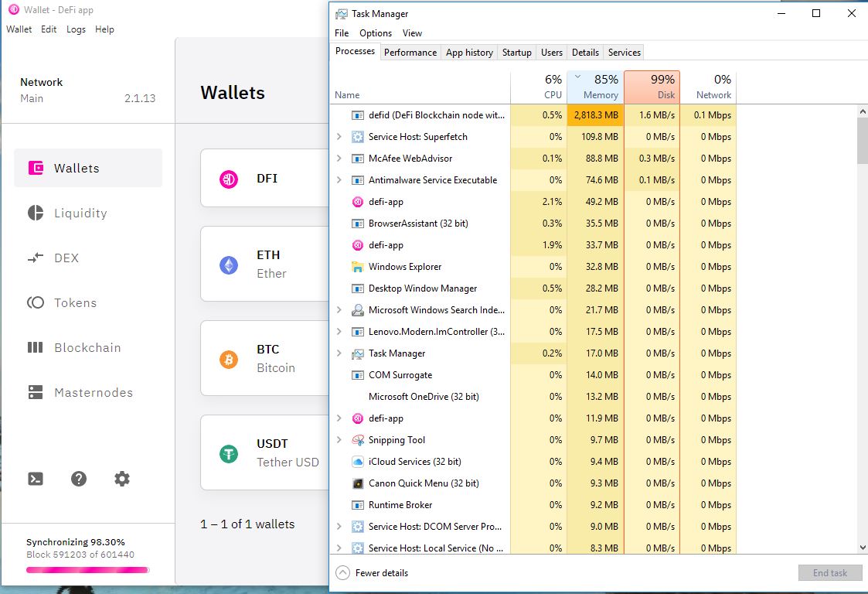Open the Help menu in DeFi app
Viewport: 868px width, 594px height.
(104, 29)
